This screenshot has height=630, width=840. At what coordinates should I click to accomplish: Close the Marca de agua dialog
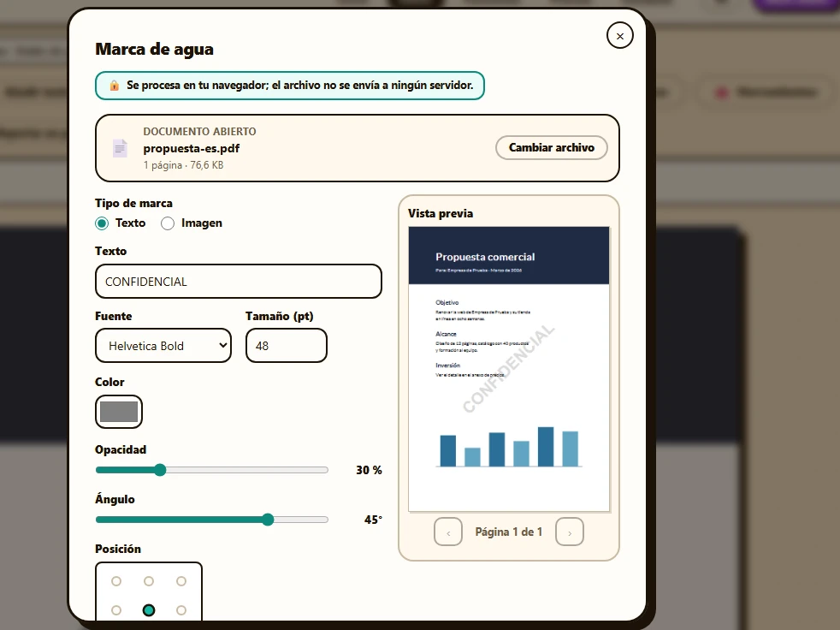620,36
